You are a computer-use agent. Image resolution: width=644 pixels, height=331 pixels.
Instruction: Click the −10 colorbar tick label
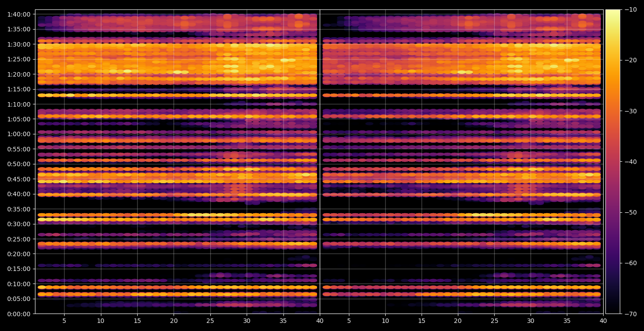[630, 9]
